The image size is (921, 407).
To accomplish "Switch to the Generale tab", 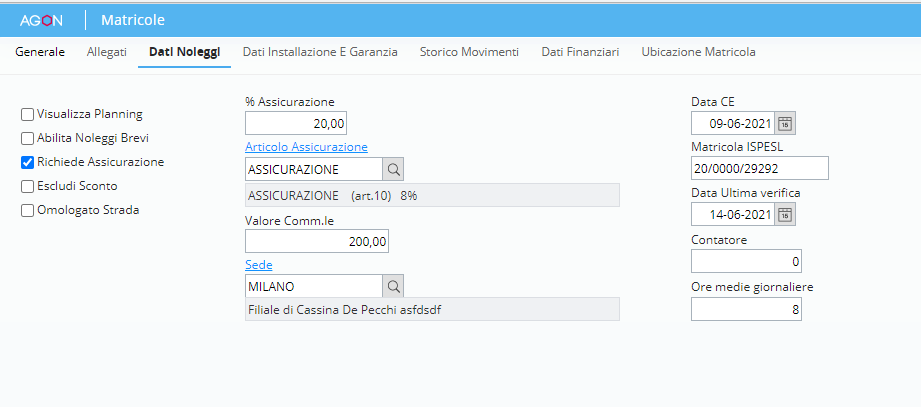I will [x=40, y=51].
